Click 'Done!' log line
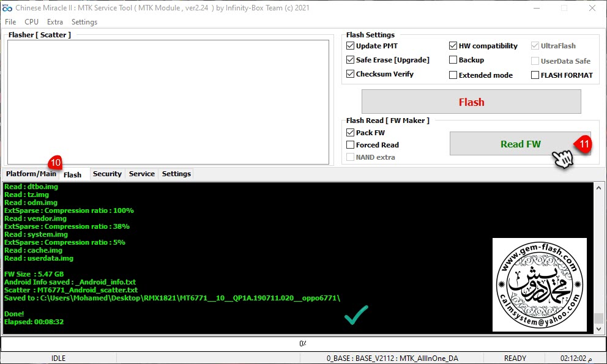 click(14, 314)
